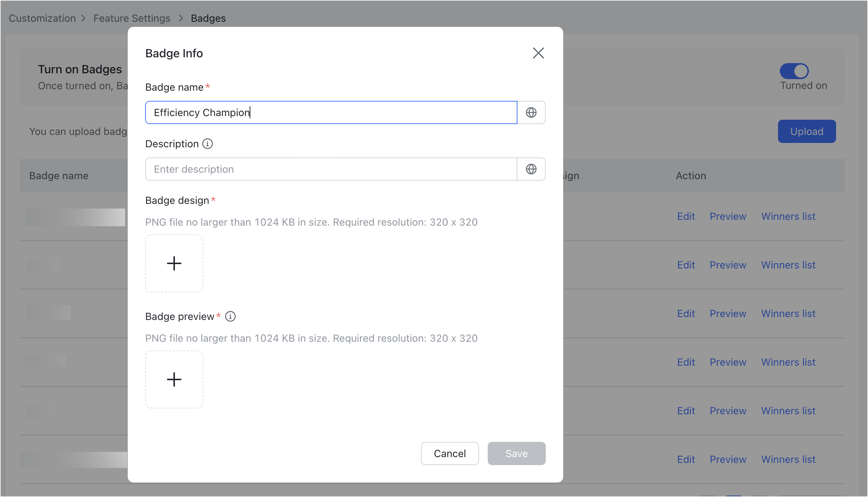The image size is (868, 497).
Task: Click the blue Upload button
Action: coord(807,131)
